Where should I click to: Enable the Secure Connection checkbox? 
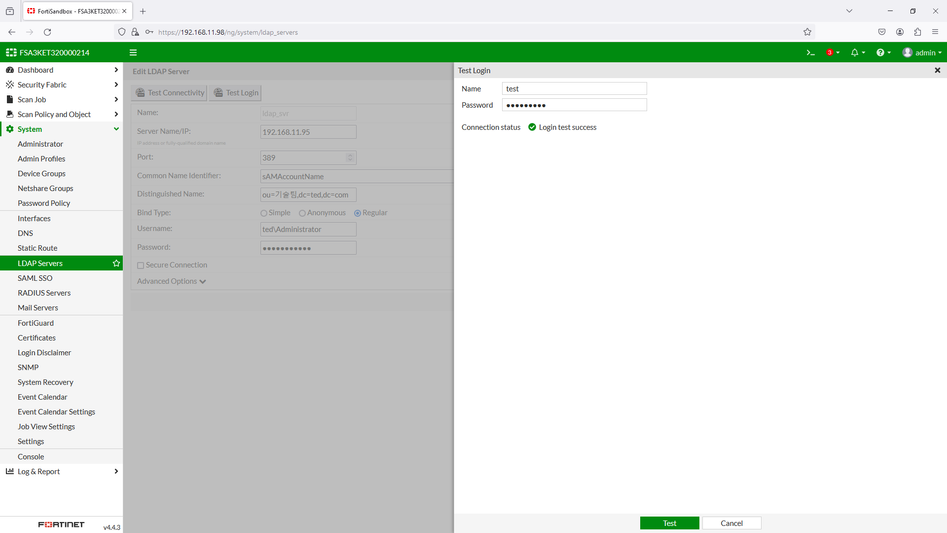coord(141,266)
